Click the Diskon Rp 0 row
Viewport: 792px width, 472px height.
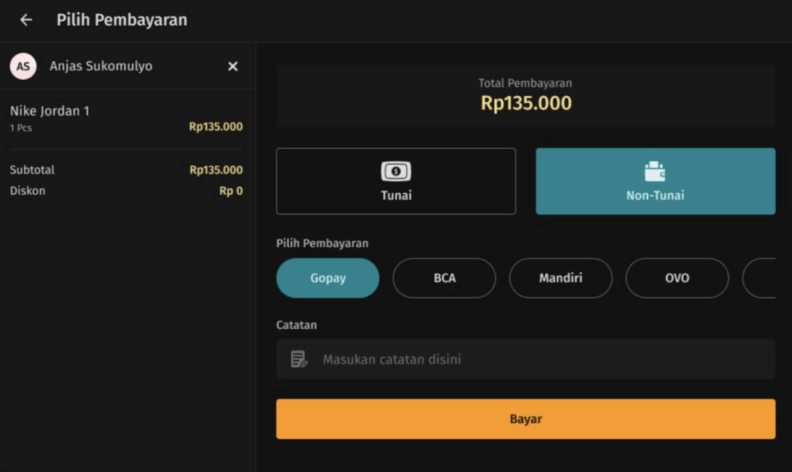126,191
